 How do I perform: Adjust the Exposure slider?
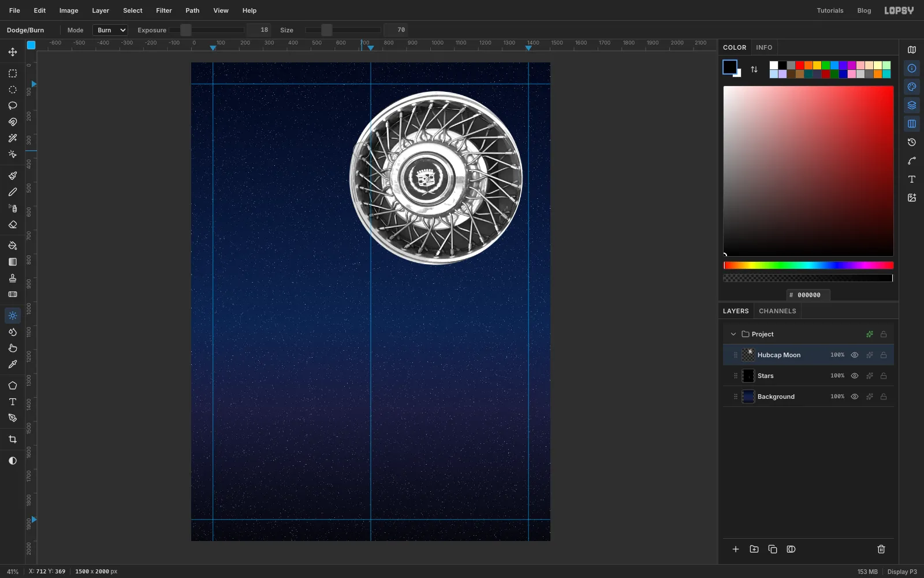coord(207,30)
